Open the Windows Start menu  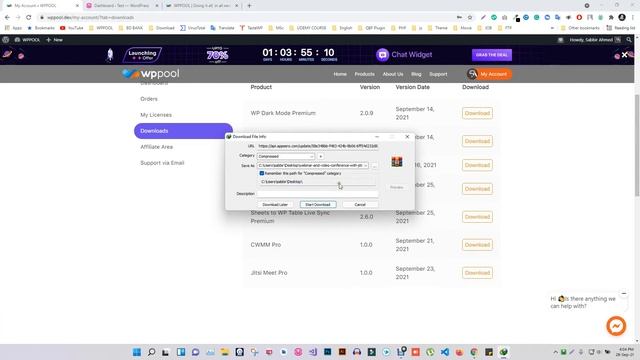(137, 352)
